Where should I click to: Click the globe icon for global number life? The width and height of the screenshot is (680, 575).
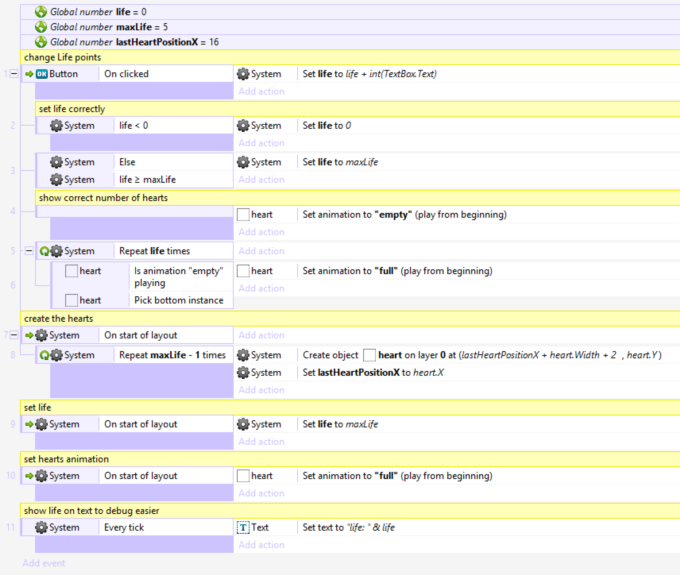41,10
